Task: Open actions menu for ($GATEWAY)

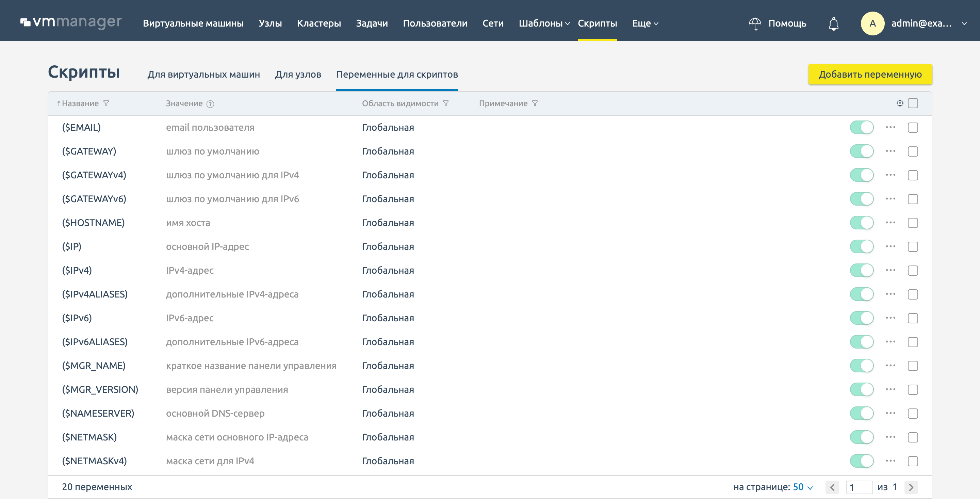Action: point(890,151)
